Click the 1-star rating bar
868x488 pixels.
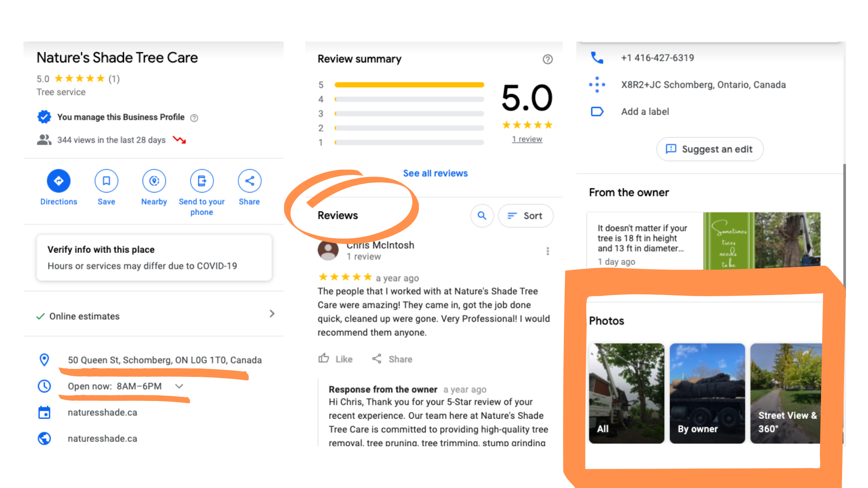pos(409,143)
